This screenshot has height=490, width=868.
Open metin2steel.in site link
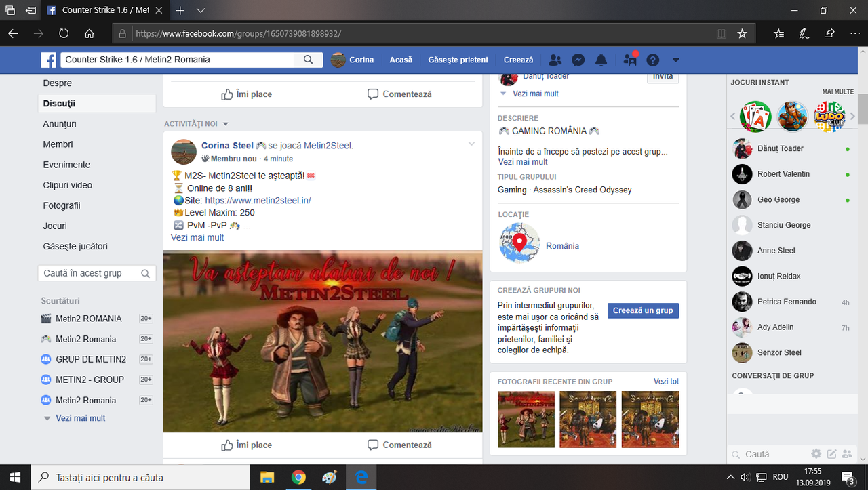258,201
